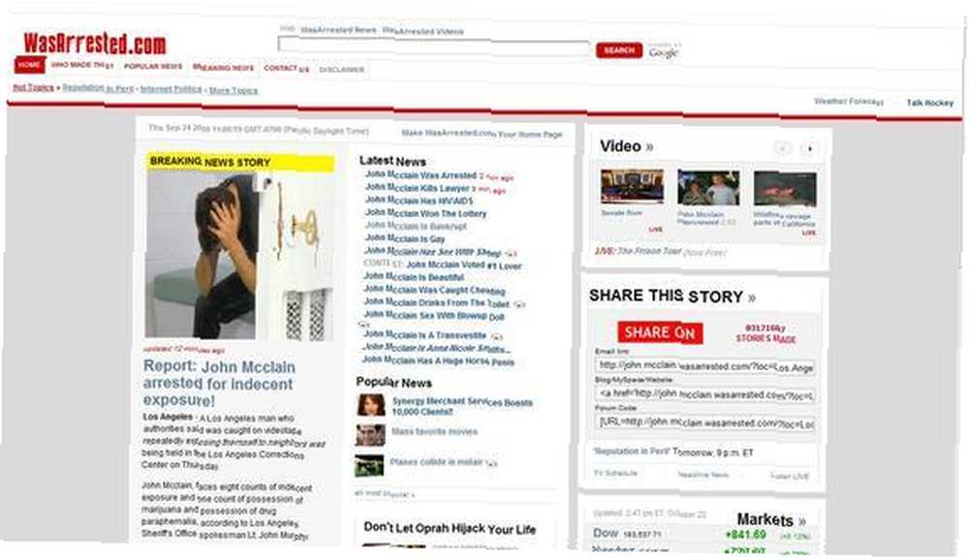Click the red SHARE ON button
The image size is (969, 560).
[659, 332]
